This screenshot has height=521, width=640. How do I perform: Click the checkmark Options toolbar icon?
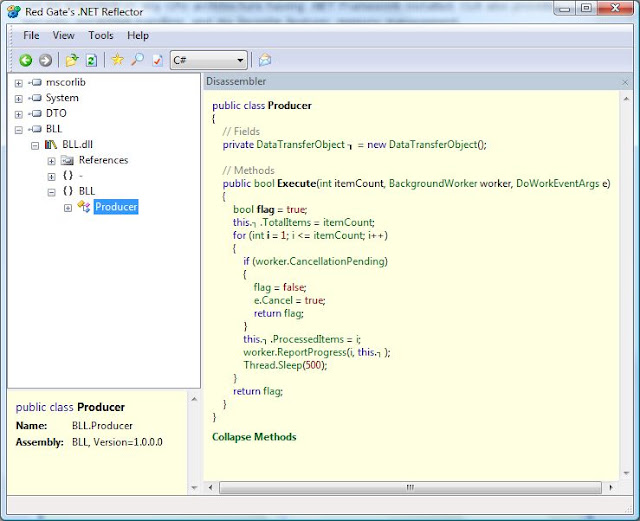tap(157, 60)
